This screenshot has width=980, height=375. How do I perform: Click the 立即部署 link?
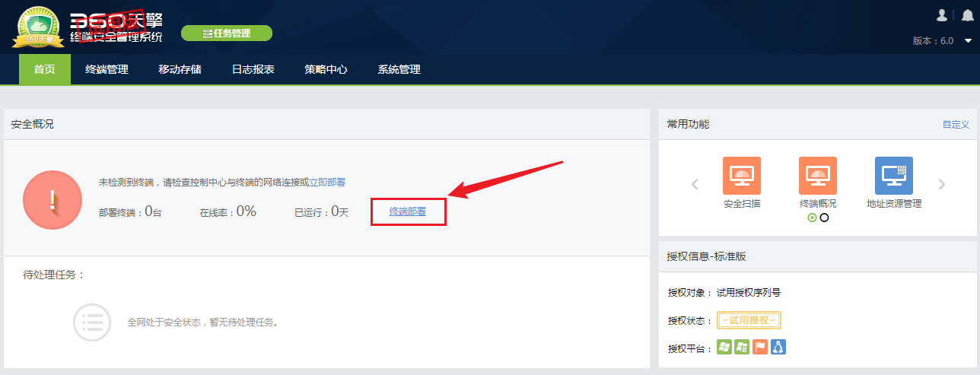[327, 183]
